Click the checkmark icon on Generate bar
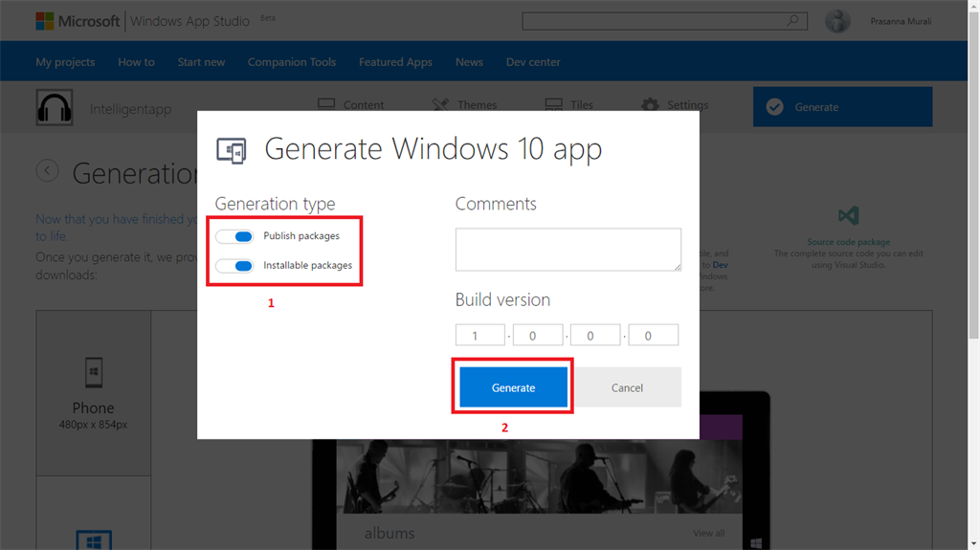The height and width of the screenshot is (550, 980). point(774,107)
